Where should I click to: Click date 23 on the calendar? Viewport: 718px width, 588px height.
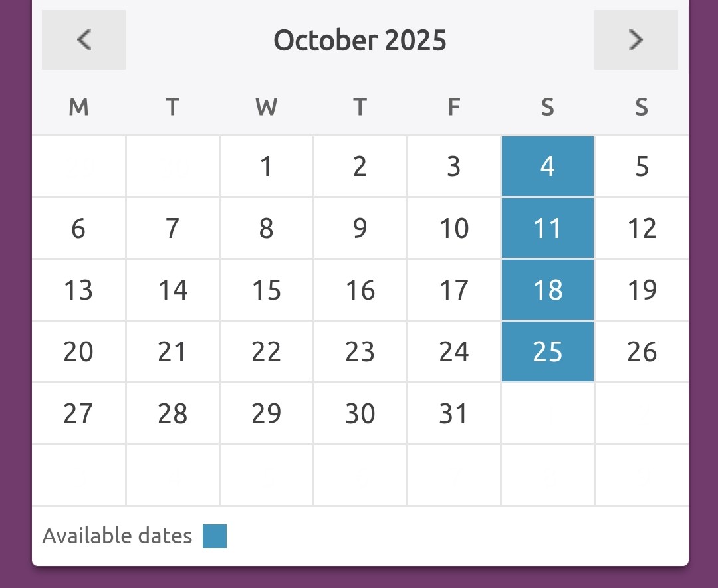click(360, 351)
